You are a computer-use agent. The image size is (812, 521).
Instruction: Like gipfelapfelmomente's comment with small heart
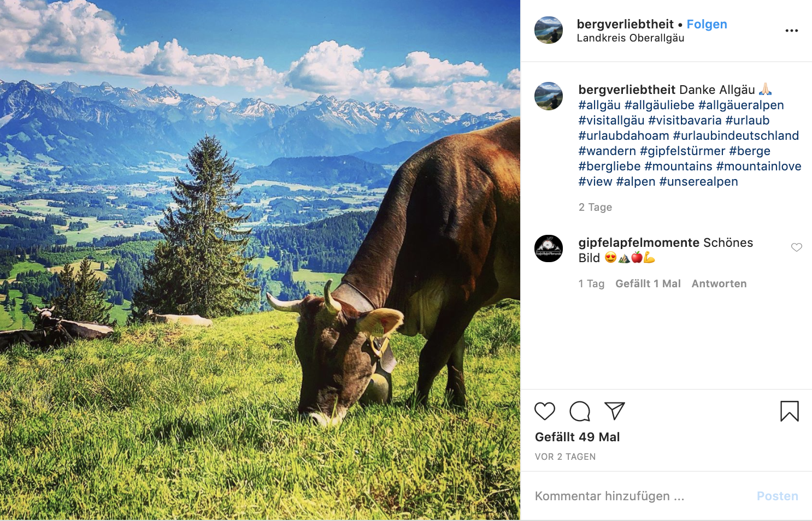[796, 247]
